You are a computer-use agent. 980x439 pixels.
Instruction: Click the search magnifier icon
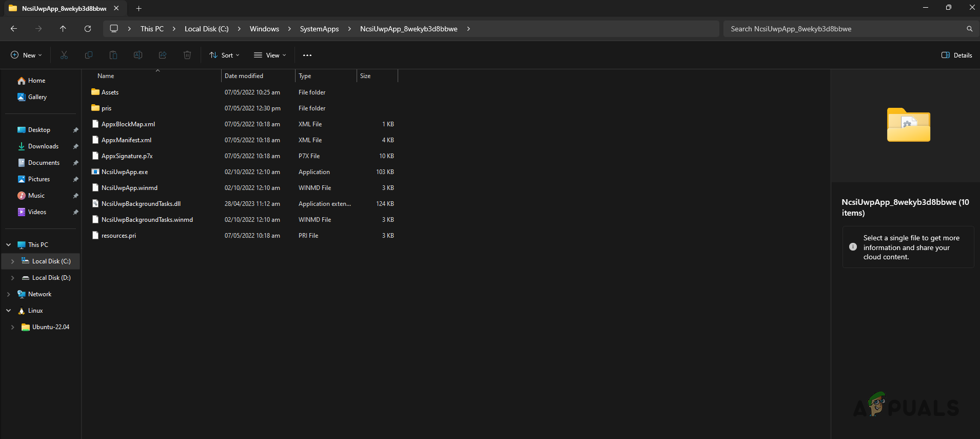point(969,29)
